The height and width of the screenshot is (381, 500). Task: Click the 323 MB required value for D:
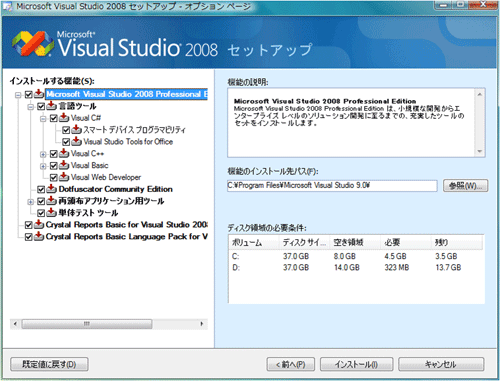tap(397, 267)
